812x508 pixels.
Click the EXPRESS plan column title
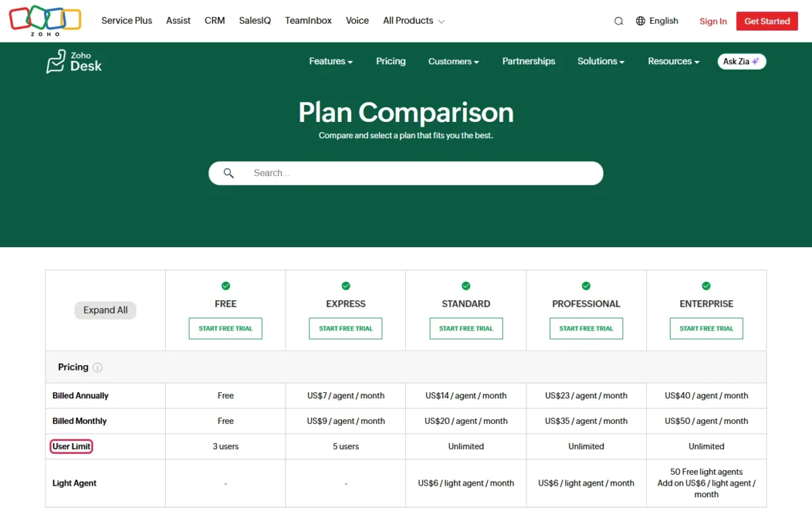[x=346, y=304]
